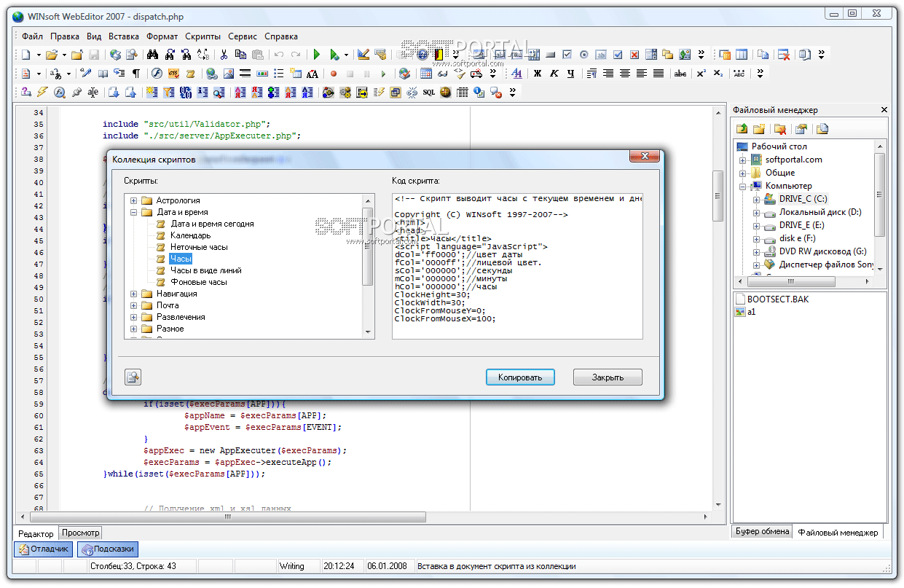Expand DRIVE_C (C:) in File manager
The height and width of the screenshot is (588, 904).
pyautogui.click(x=756, y=199)
